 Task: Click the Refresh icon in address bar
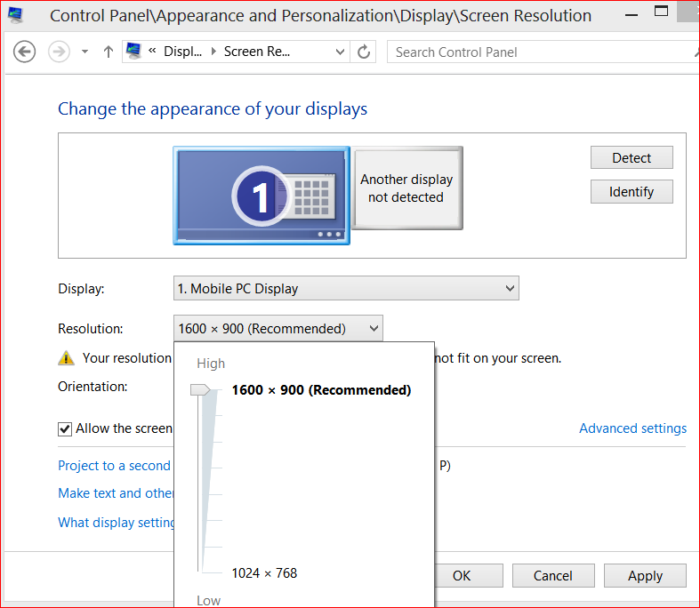(364, 52)
